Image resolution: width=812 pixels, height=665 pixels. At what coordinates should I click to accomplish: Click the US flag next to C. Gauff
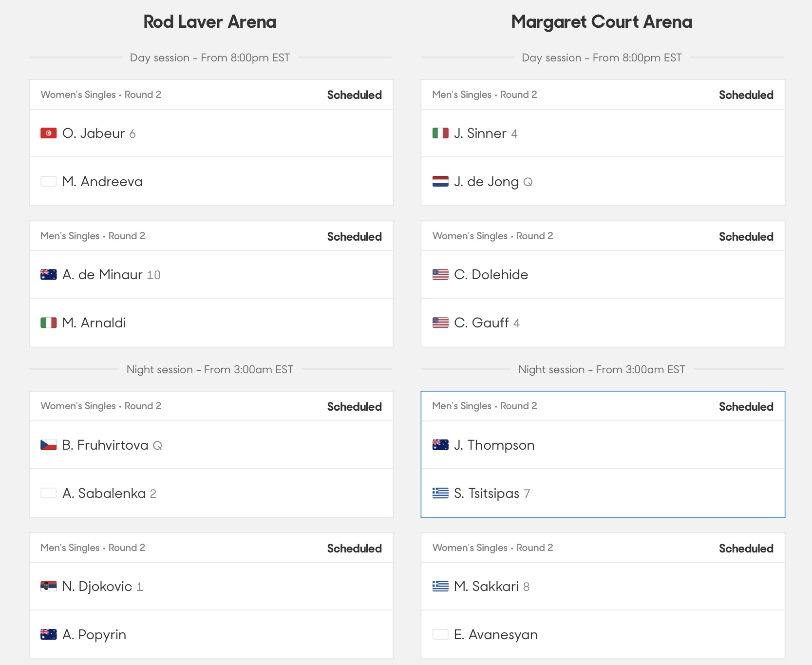[440, 323]
